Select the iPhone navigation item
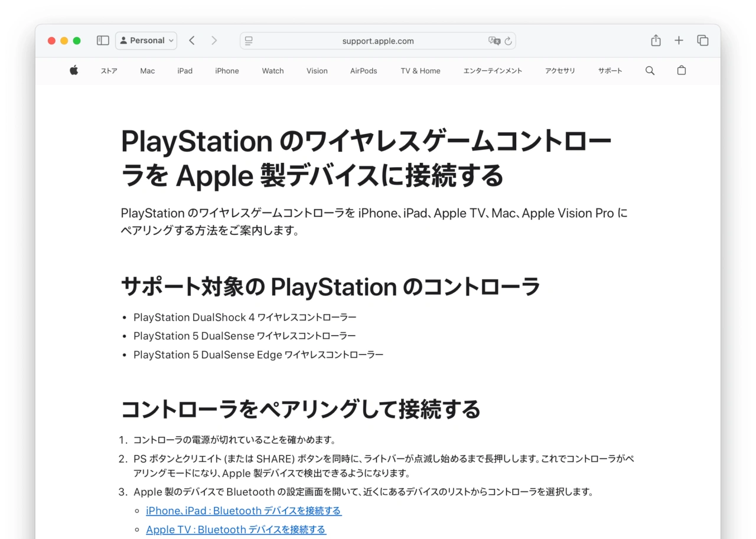The image size is (756, 539). (x=227, y=71)
